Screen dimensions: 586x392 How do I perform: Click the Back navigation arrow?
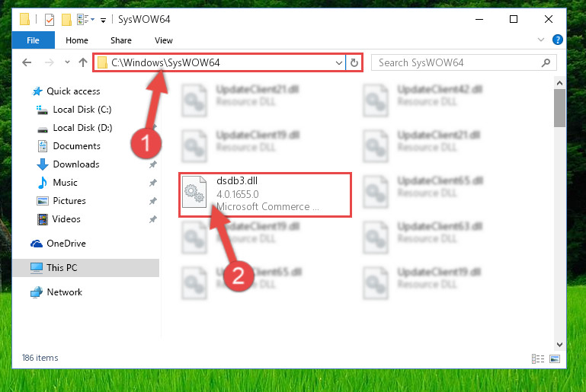click(x=27, y=62)
